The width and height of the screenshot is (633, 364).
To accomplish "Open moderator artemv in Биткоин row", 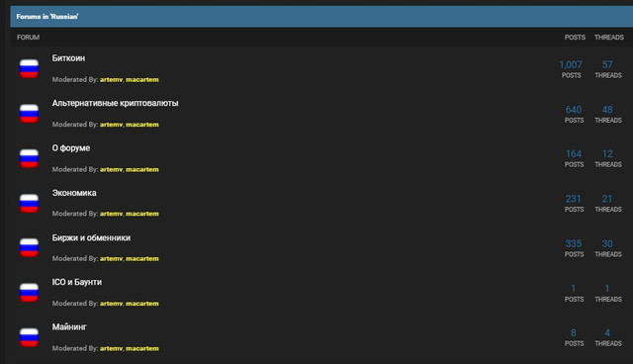I will 111,79.
